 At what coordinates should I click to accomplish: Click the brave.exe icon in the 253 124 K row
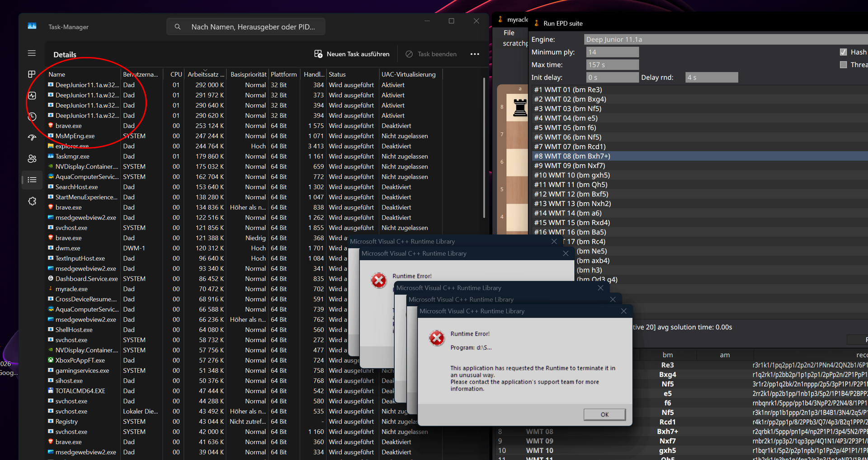tap(51, 126)
